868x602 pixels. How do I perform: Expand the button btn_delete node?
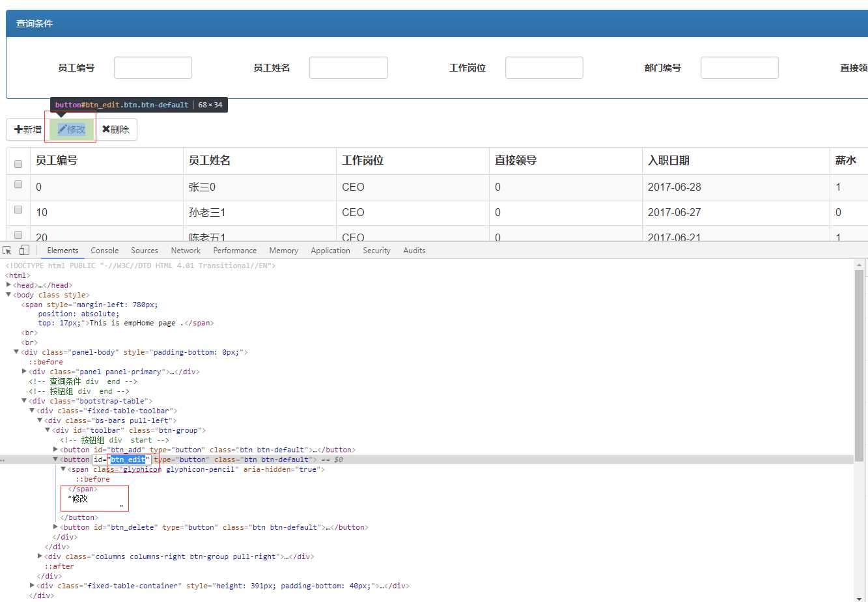tap(55, 527)
